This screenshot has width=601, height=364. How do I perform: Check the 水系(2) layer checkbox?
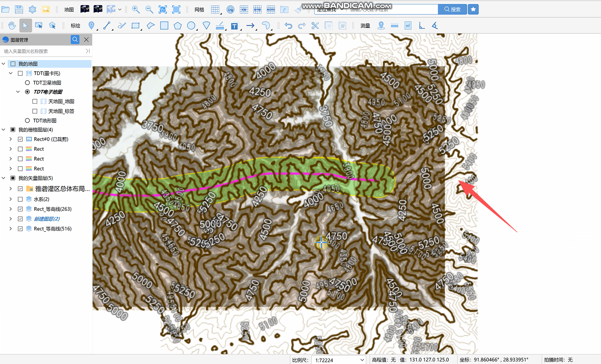[20, 199]
